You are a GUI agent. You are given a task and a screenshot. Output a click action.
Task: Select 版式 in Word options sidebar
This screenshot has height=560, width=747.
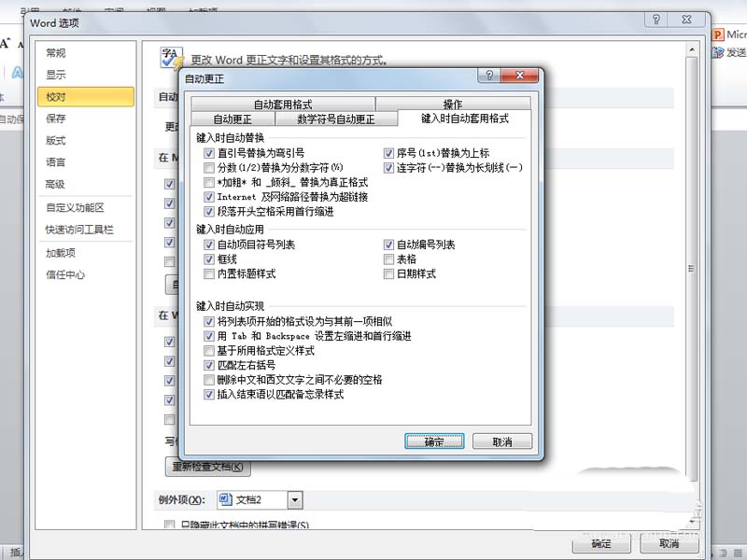(x=86, y=141)
